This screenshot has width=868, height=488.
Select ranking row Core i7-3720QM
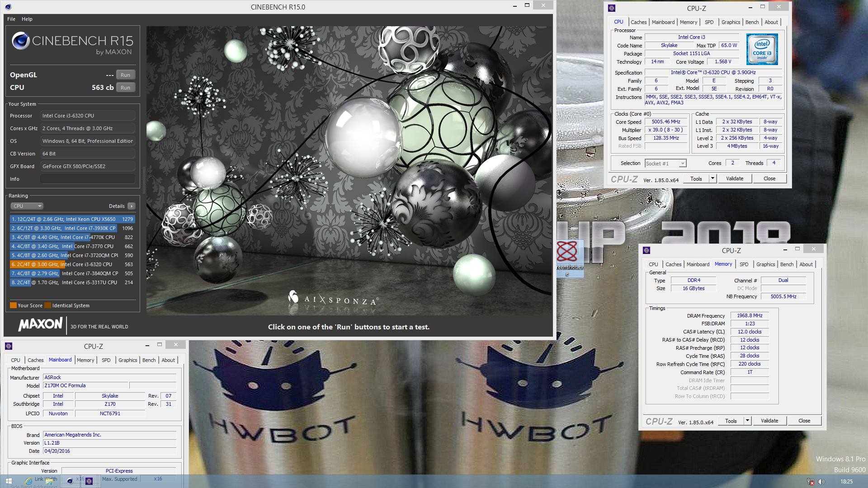tap(72, 255)
